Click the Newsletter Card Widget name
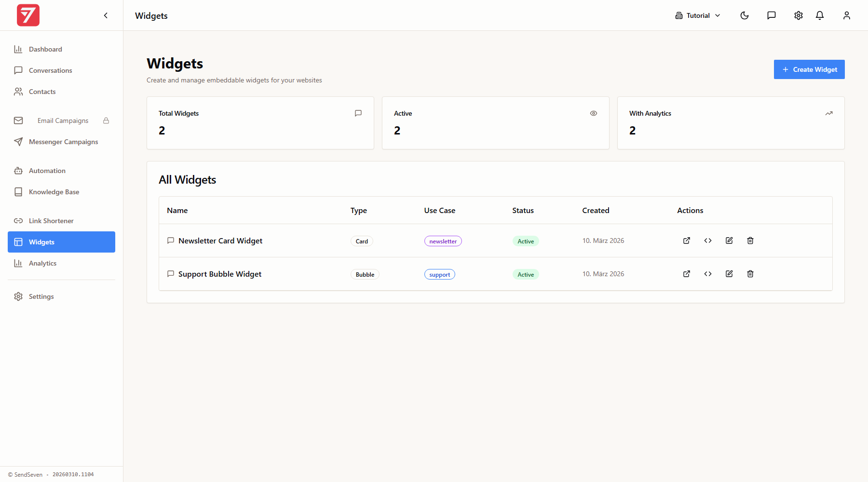 220,241
